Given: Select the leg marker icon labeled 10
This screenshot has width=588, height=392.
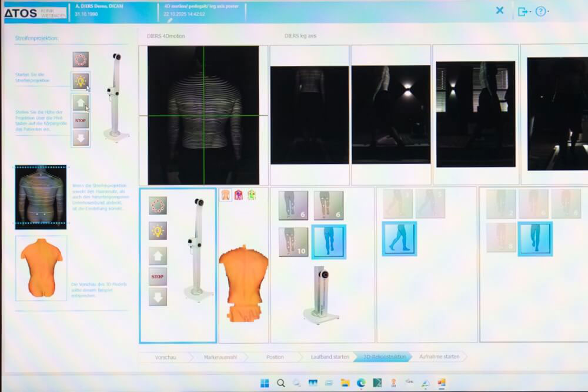Looking at the screenshot, I should [293, 242].
